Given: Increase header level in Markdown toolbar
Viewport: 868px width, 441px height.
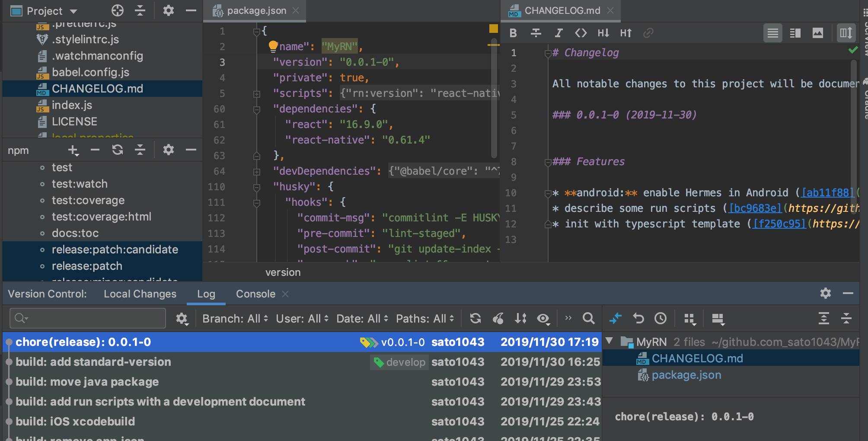Looking at the screenshot, I should (x=626, y=33).
